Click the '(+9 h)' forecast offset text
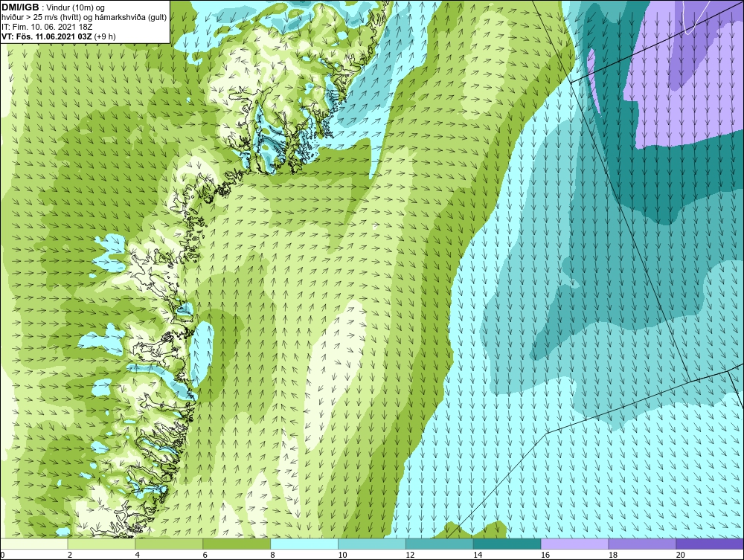 click(x=106, y=36)
